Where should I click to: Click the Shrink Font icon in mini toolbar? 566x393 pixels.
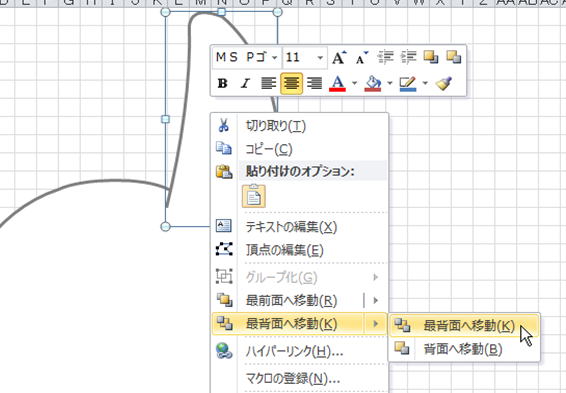[362, 57]
